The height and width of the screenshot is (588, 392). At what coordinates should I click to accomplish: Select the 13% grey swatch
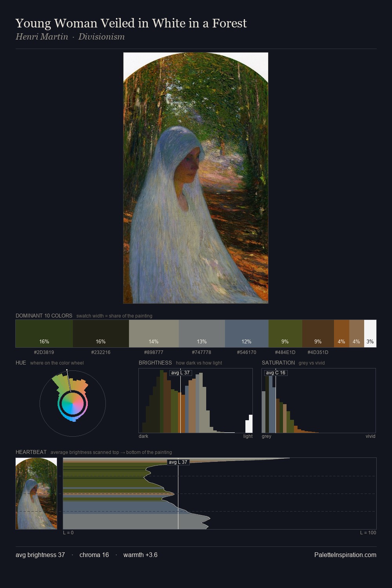(x=202, y=334)
